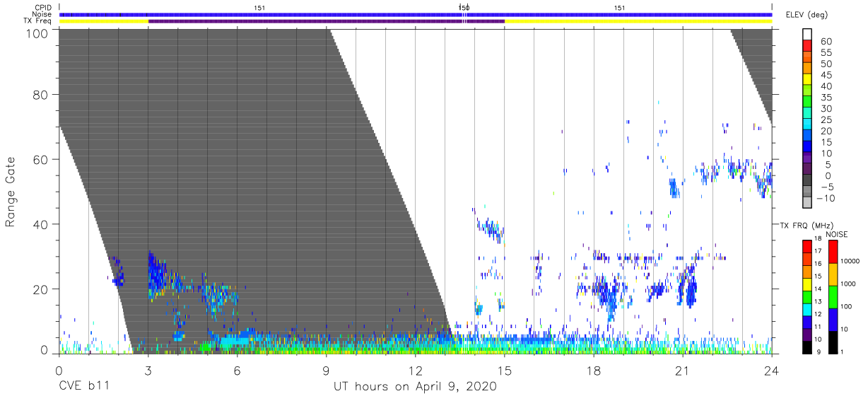This screenshot has width=868, height=401.
Task: Click the UT hours axis tick label 18
Action: pos(594,370)
